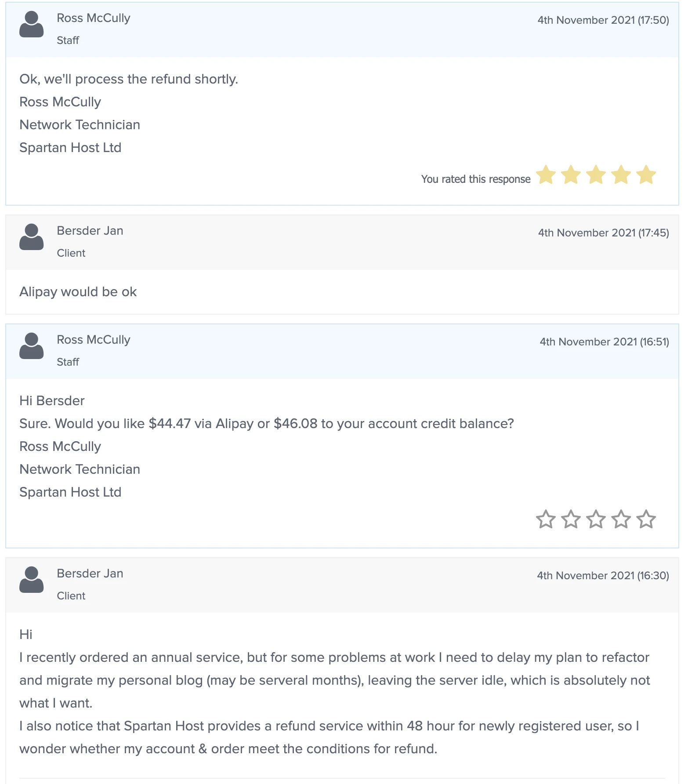The image size is (688, 784).
Task: Click Bersder Jan's avatar on 17:45 message
Action: tap(32, 237)
